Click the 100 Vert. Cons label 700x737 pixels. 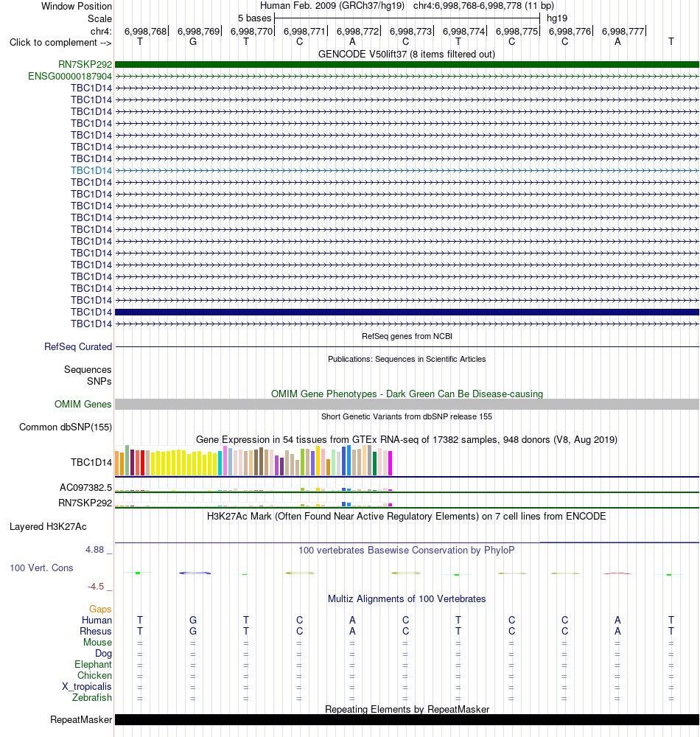click(41, 567)
